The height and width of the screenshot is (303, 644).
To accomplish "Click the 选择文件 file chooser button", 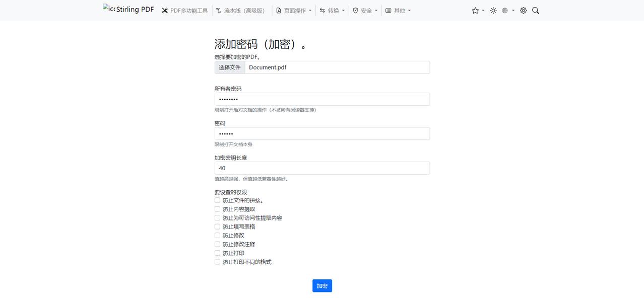I will point(230,67).
